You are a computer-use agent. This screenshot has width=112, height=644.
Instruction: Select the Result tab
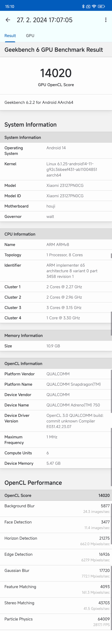pos(10,36)
